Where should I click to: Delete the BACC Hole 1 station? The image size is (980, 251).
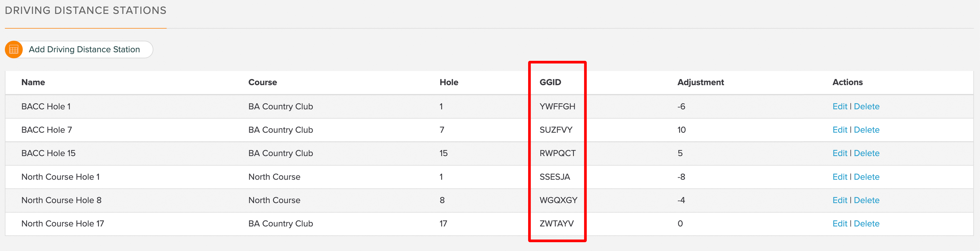(867, 107)
